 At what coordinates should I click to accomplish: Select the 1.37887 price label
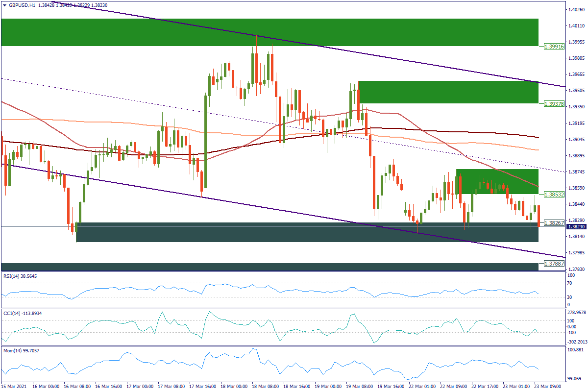pos(554,264)
